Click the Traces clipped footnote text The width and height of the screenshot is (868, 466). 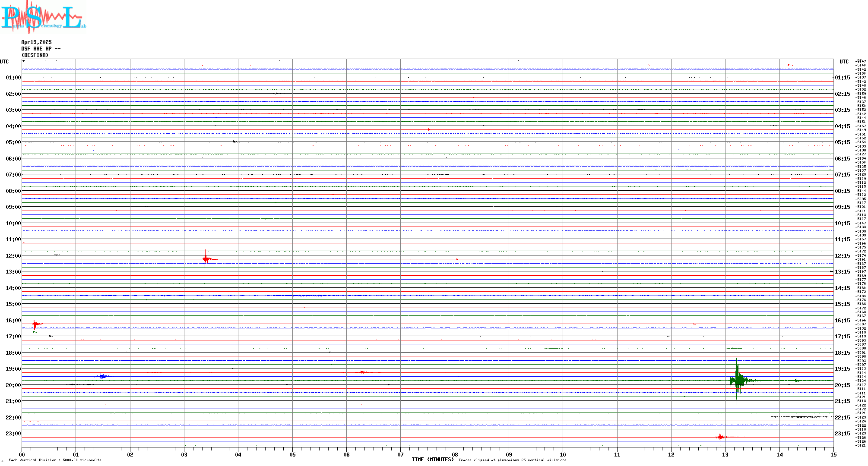(512, 460)
